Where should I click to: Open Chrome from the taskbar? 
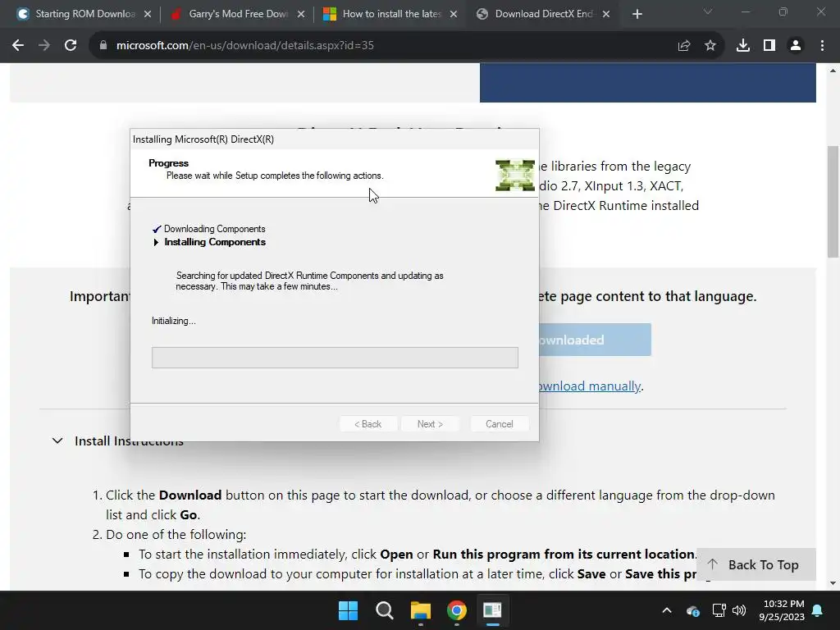[456, 610]
